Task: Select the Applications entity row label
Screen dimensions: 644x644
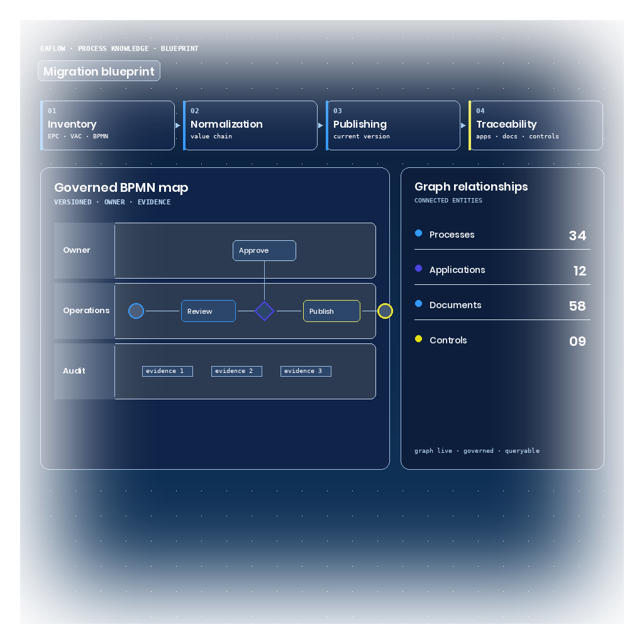Action: (457, 270)
